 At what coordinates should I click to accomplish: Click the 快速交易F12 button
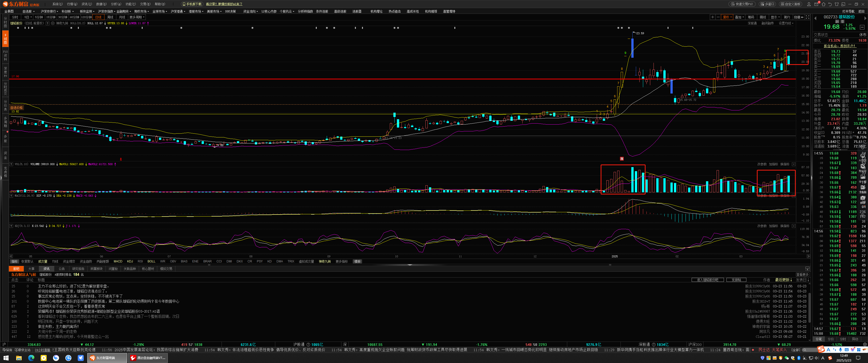click(742, 4)
